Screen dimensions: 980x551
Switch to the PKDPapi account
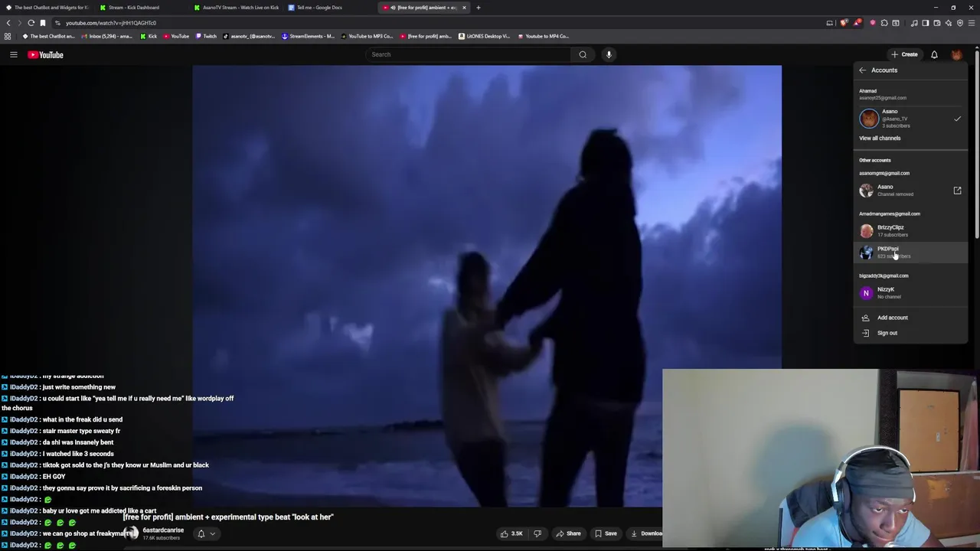(911, 253)
